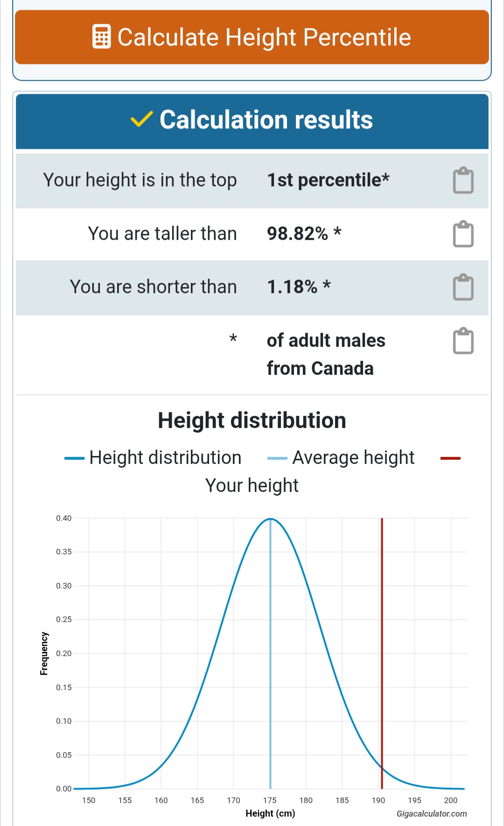
Task: Click the red legend swatch for Your height
Action: 450,458
